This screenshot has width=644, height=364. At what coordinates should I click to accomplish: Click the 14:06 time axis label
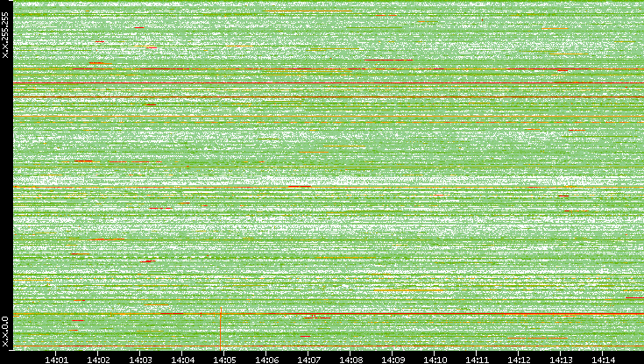click(x=267, y=360)
